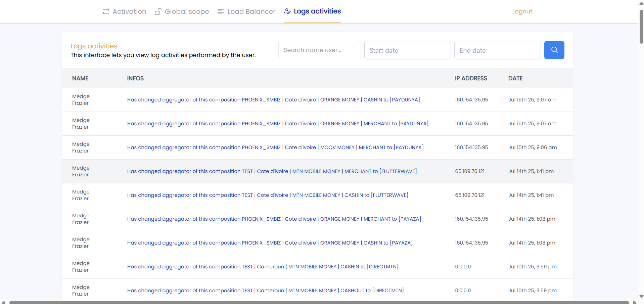Open the Activation tab

(x=129, y=12)
